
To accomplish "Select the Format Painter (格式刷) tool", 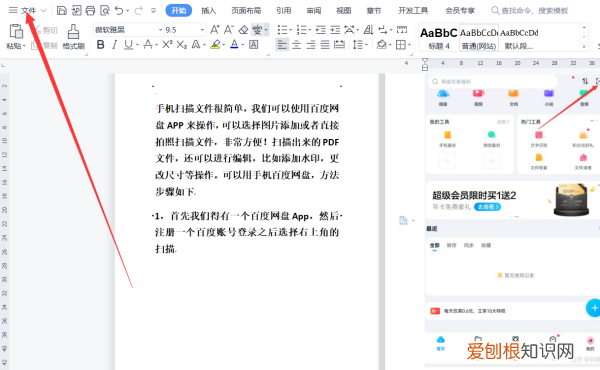I will (73, 37).
